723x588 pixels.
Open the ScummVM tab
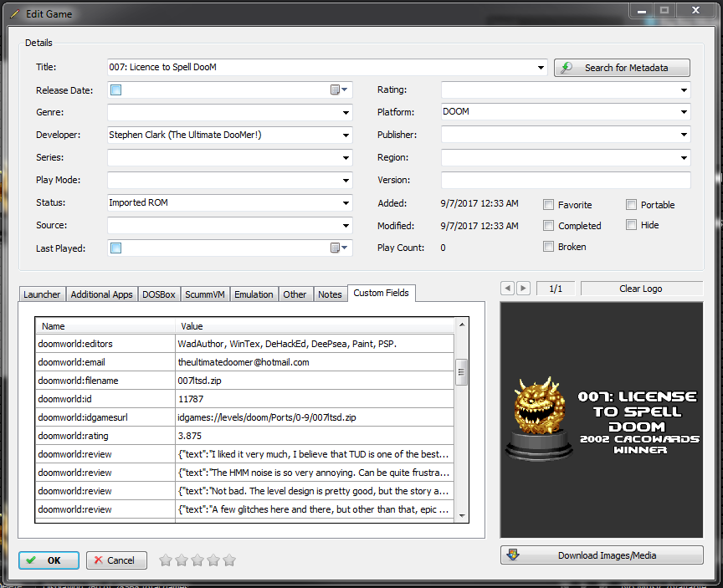coord(205,294)
